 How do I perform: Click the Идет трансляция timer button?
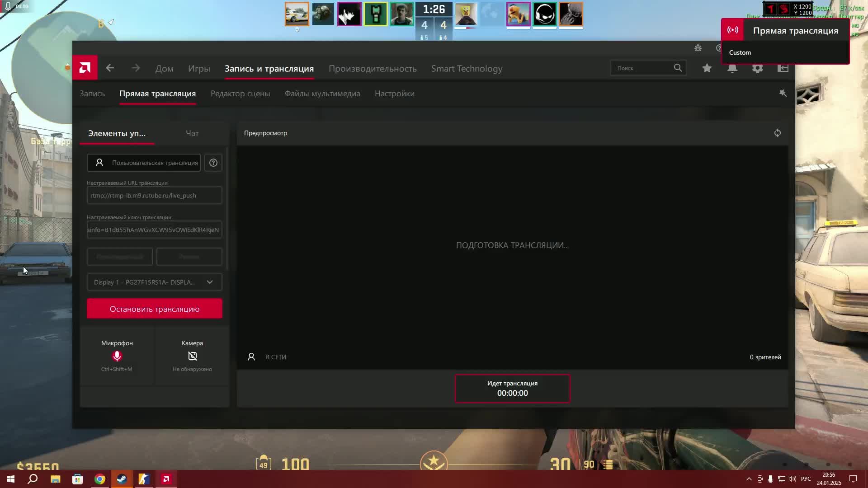click(512, 388)
